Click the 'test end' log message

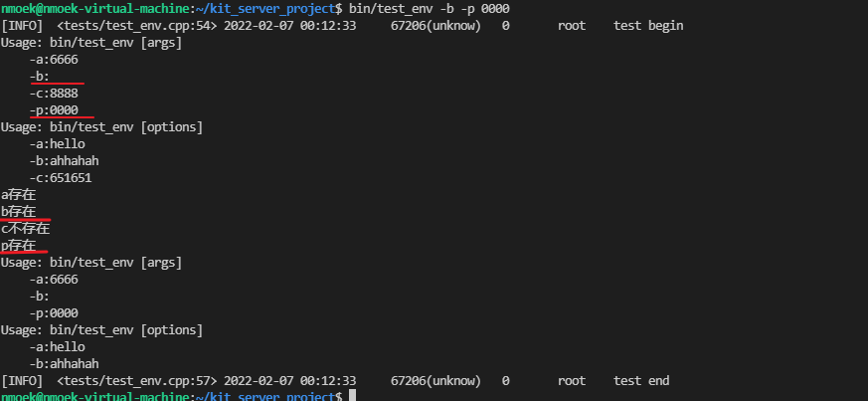(641, 381)
